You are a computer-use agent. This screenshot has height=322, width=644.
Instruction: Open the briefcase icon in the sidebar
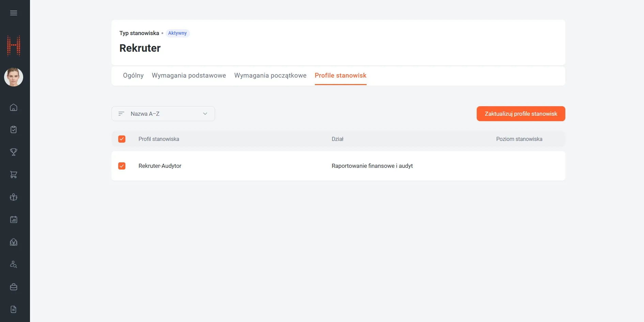pos(14,287)
